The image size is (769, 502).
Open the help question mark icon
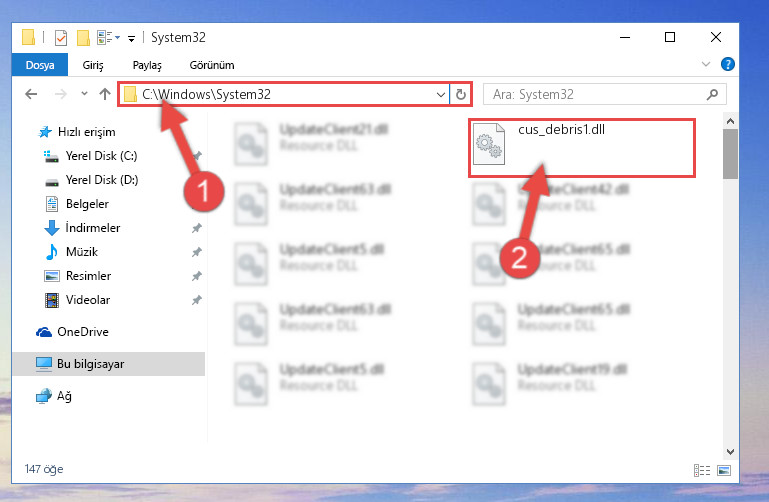point(727,64)
